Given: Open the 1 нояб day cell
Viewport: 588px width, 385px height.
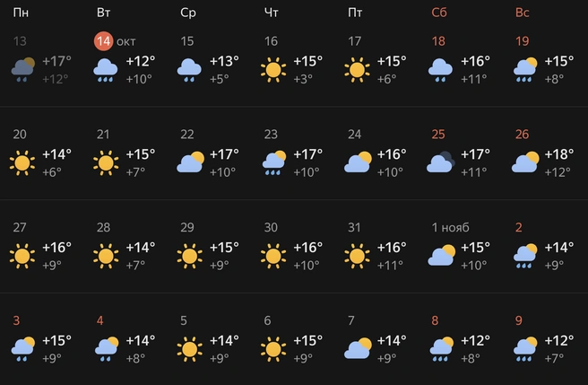Looking at the screenshot, I should (451, 228).
